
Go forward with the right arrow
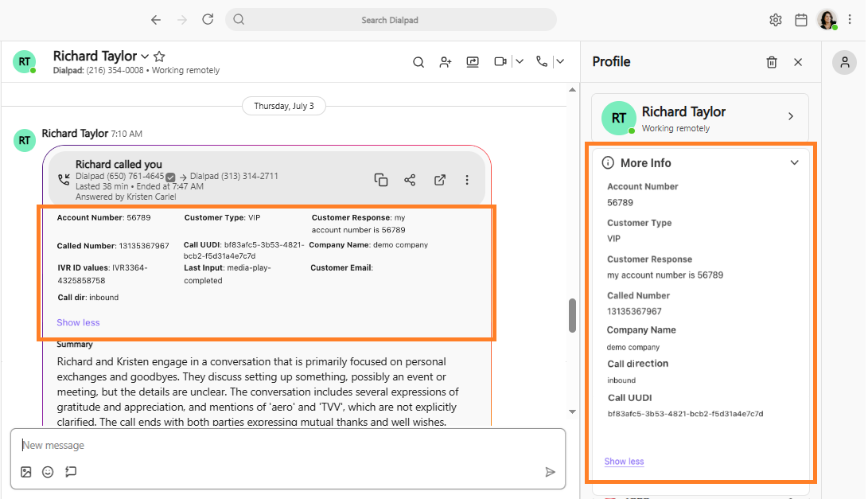coord(182,20)
